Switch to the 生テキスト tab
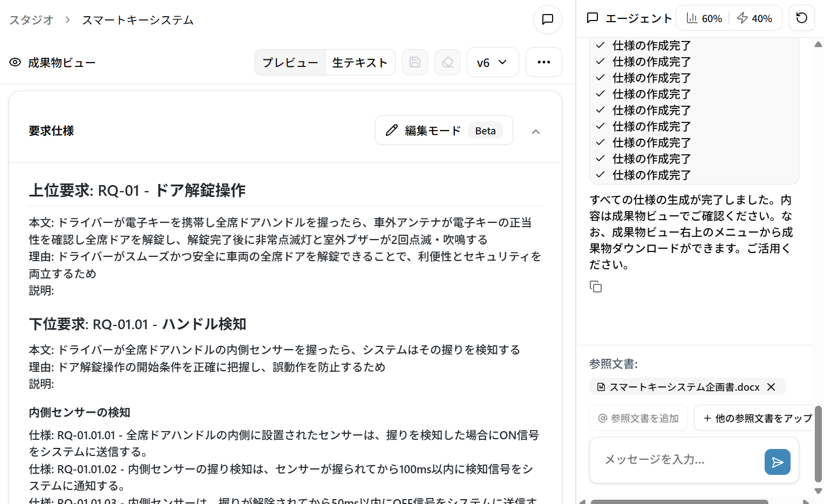 click(359, 62)
